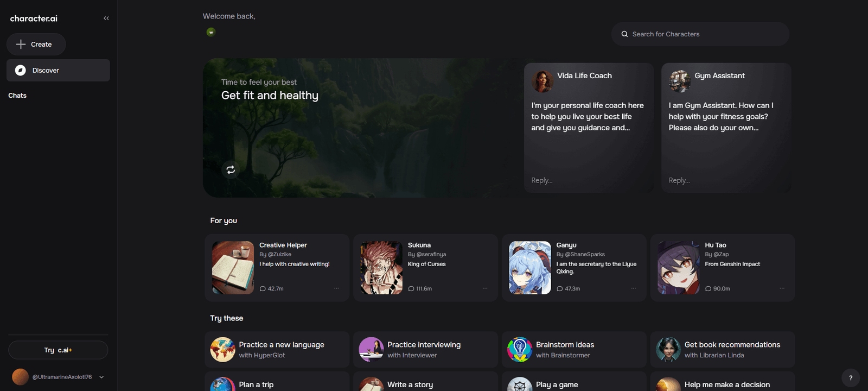
Task: Shuffle the Get fit and healthy banner
Action: click(x=231, y=170)
